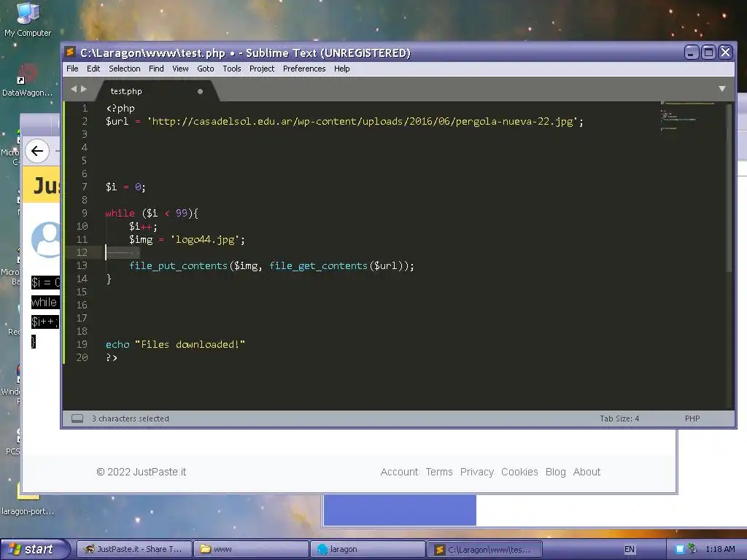Image resolution: width=747 pixels, height=560 pixels.
Task: Open the Goto menu
Action: 205,69
